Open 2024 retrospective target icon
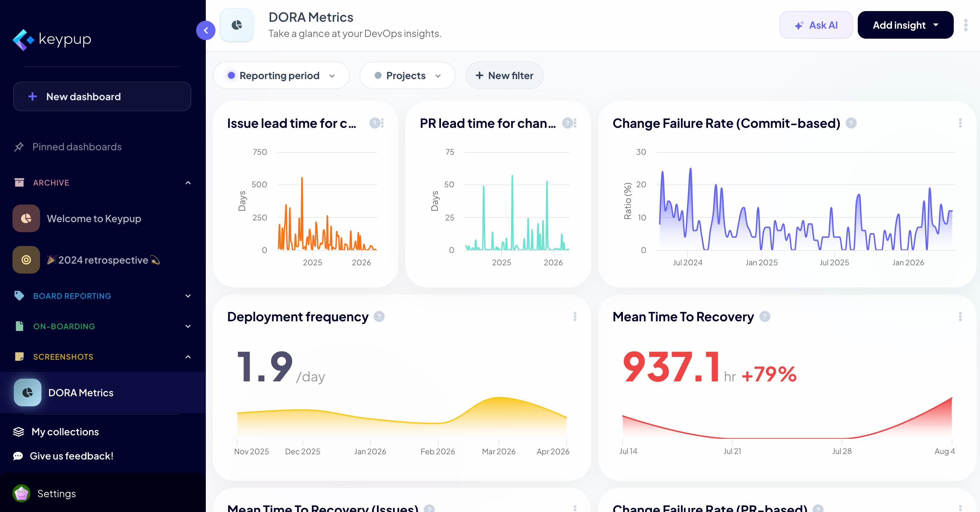Viewport: 980px width, 512px height. coord(26,260)
